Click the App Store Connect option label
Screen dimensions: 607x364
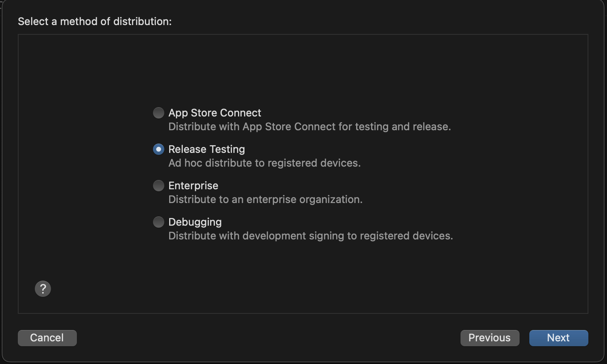214,113
